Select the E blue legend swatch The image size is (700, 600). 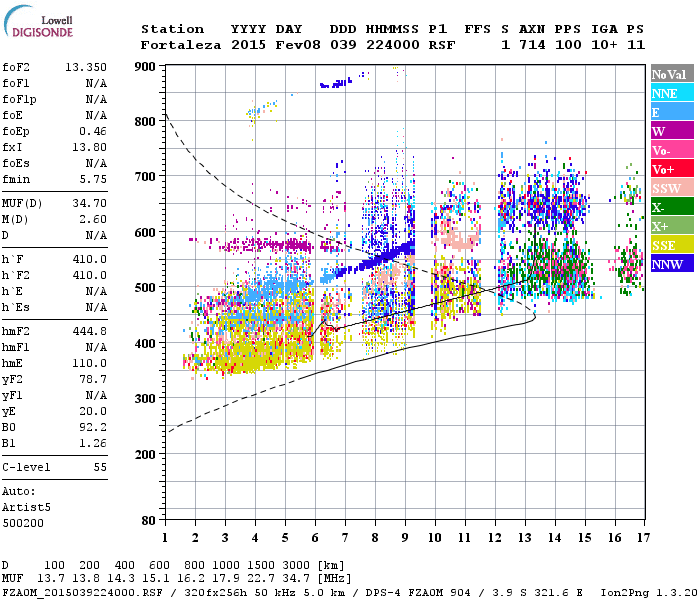672,112
